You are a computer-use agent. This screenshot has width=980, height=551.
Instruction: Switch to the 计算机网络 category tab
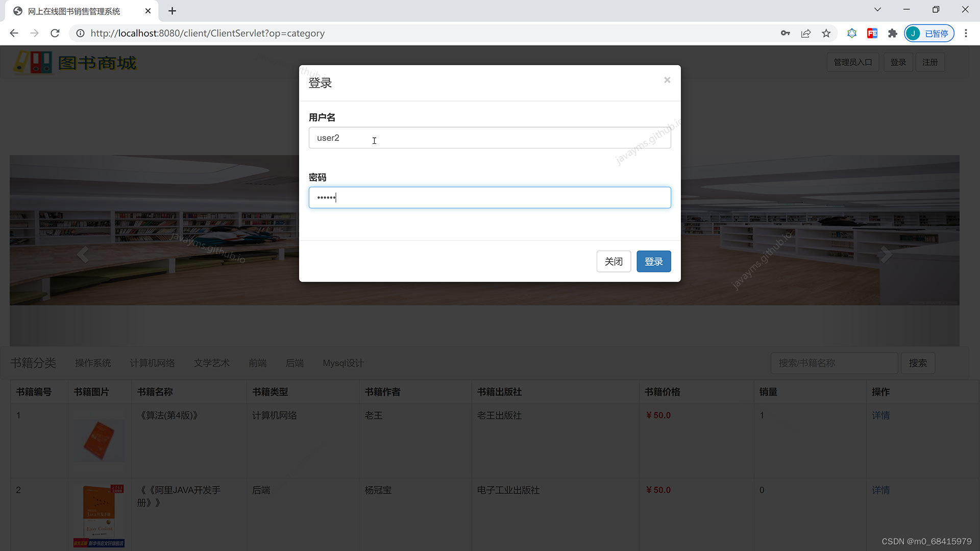152,363
